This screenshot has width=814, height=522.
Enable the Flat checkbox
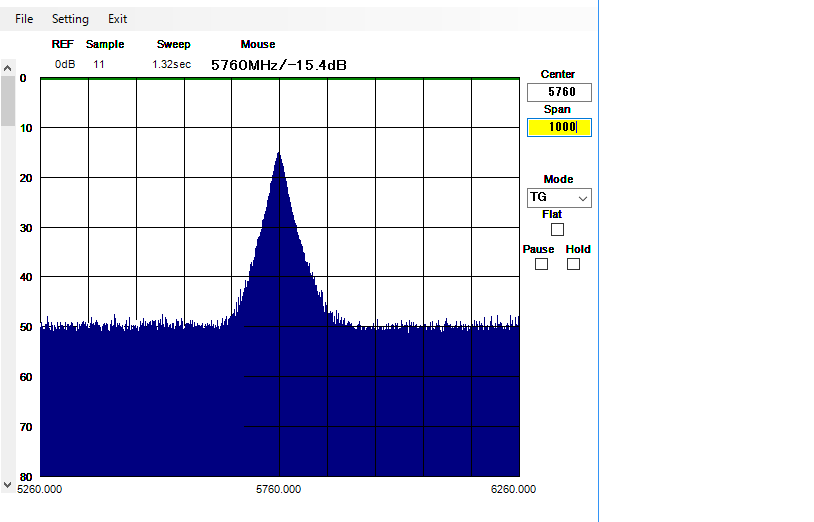click(557, 230)
